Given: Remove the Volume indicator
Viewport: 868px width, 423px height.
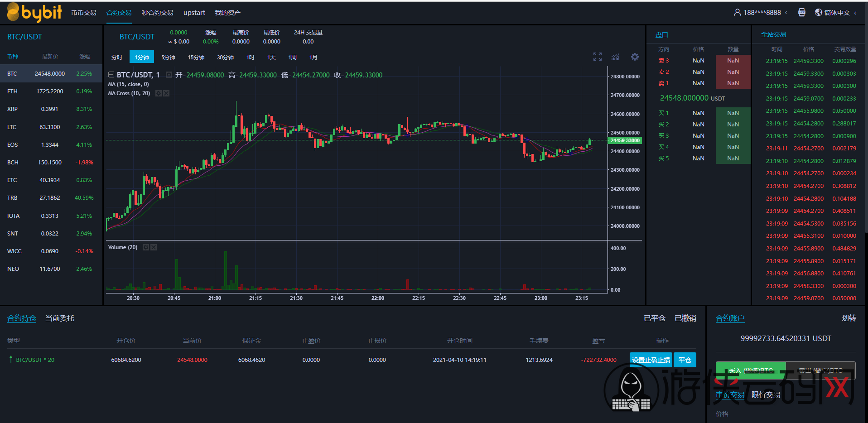Looking at the screenshot, I should pyautogui.click(x=154, y=247).
